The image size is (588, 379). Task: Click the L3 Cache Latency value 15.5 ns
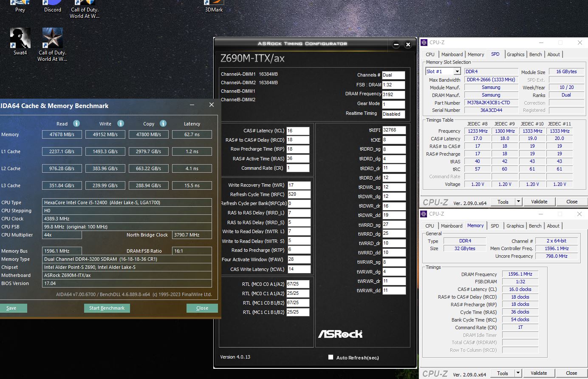tap(192, 185)
